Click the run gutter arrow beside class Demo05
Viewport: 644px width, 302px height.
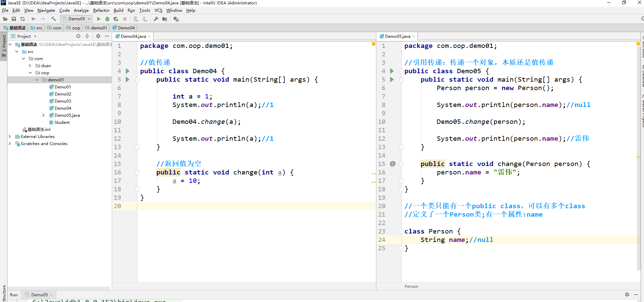(x=392, y=71)
